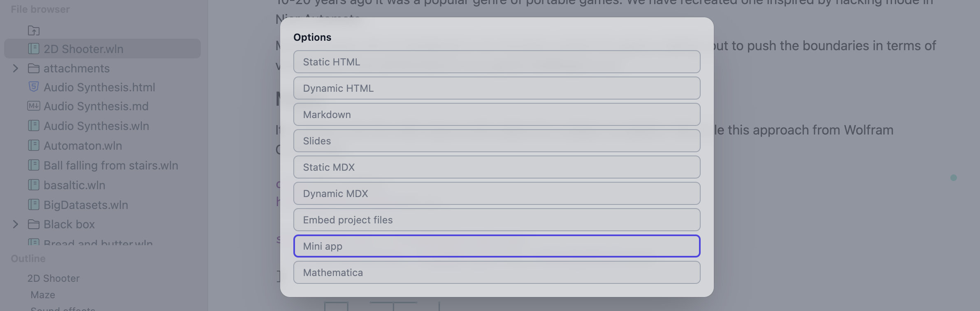
Task: Expand the Black box folder chevron
Action: point(16,224)
